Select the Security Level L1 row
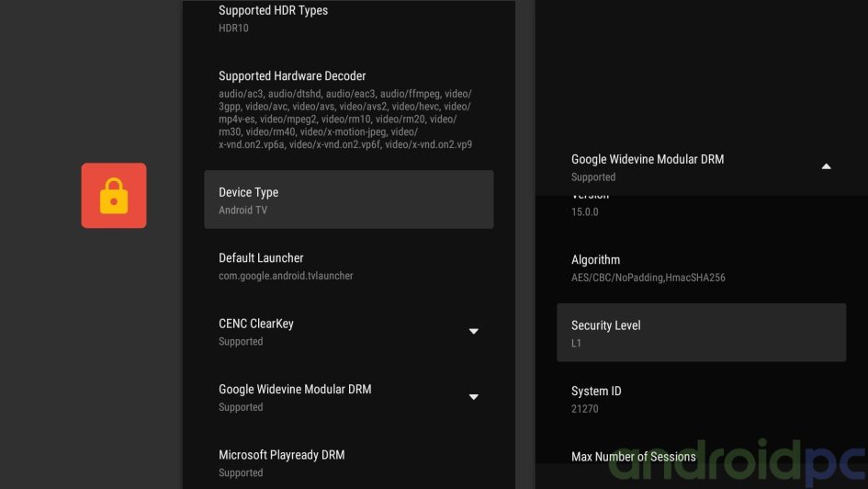Viewport: 868px width, 489px height. pyautogui.click(x=700, y=333)
